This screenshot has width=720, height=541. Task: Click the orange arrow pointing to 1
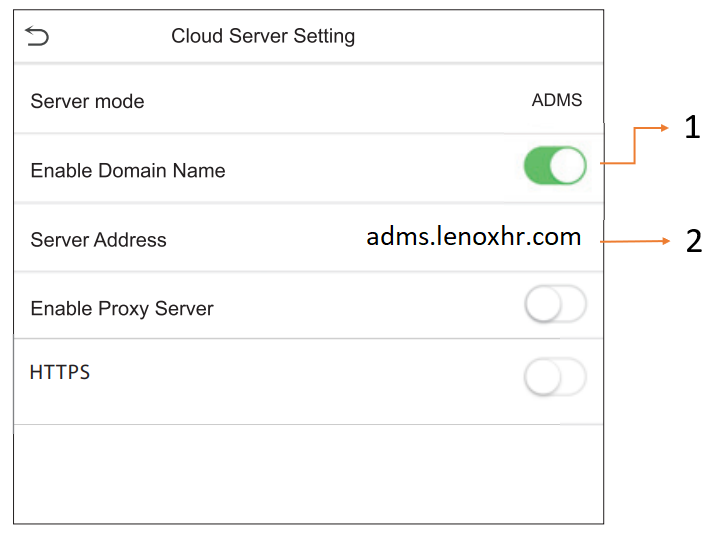tap(634, 145)
